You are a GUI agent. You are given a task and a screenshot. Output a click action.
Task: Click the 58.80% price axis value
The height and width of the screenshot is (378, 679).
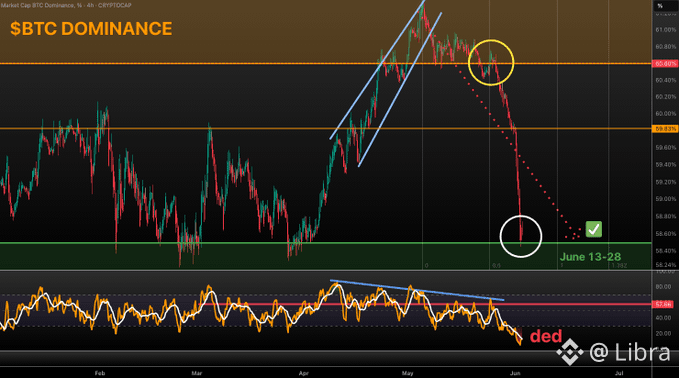click(x=666, y=216)
